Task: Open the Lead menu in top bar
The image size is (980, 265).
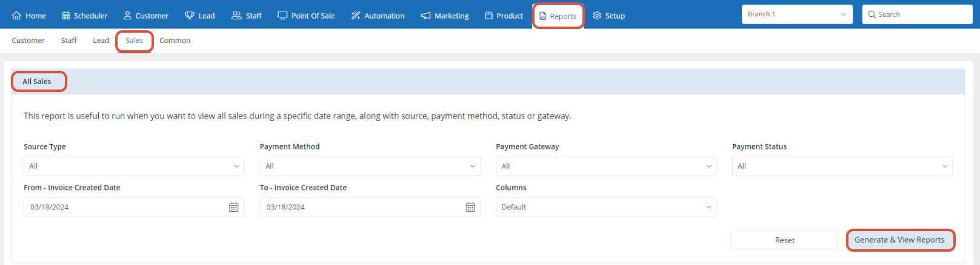Action: pos(199,16)
